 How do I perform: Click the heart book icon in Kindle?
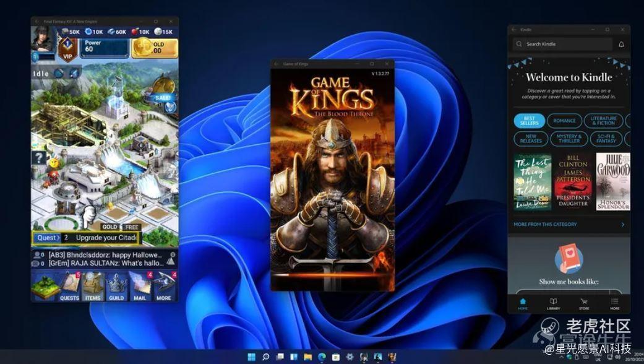pos(569,258)
